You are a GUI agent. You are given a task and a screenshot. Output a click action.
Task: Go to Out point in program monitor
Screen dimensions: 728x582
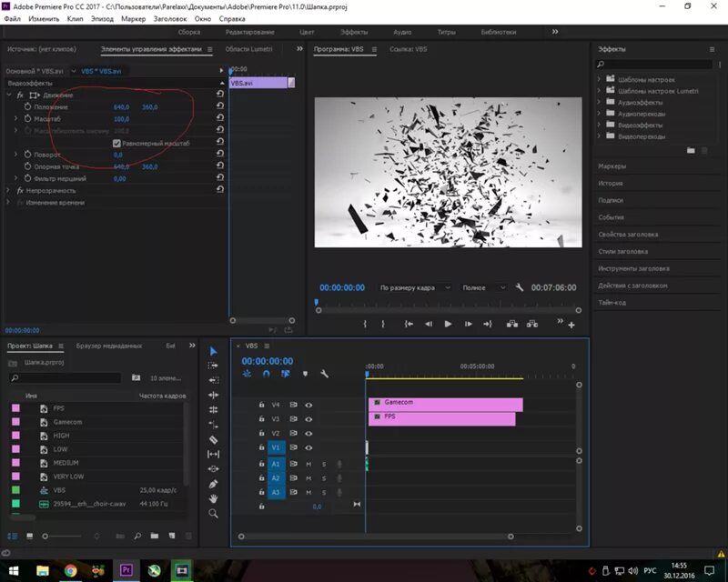[x=488, y=324]
